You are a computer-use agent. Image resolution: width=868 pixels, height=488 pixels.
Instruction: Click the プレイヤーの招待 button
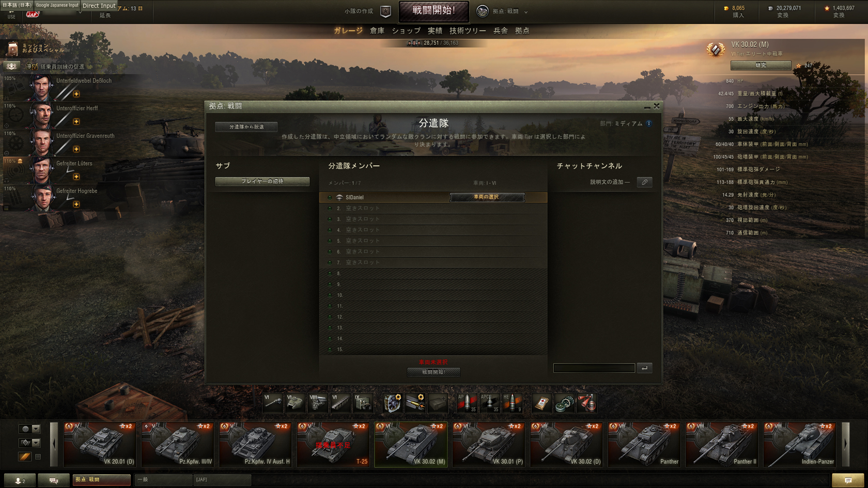[x=262, y=181]
